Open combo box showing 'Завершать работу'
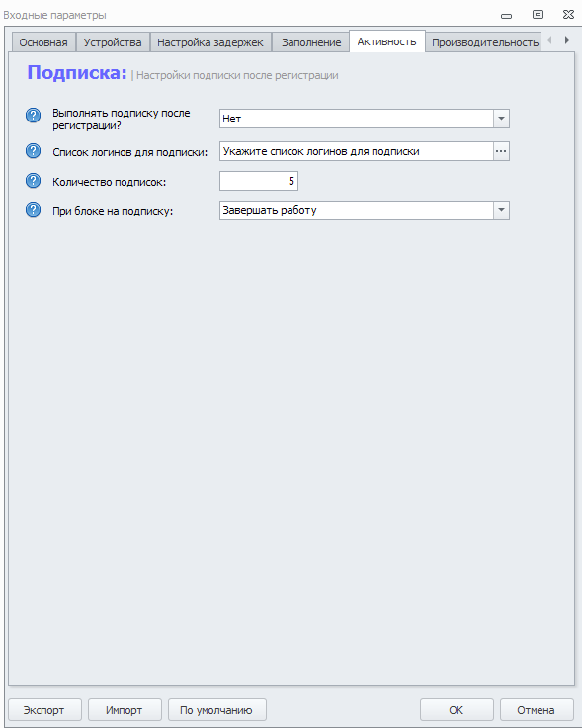This screenshot has height=728, width=582. (365, 210)
